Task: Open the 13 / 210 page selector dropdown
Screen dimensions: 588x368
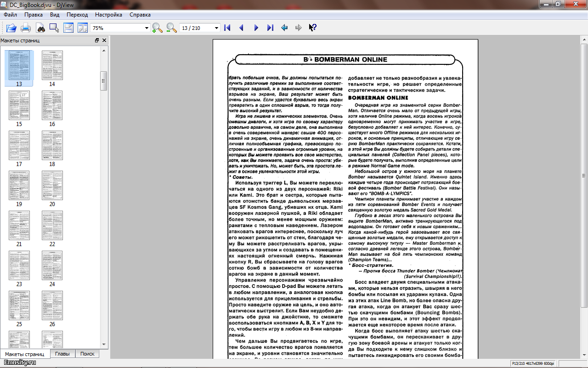Action: (217, 28)
